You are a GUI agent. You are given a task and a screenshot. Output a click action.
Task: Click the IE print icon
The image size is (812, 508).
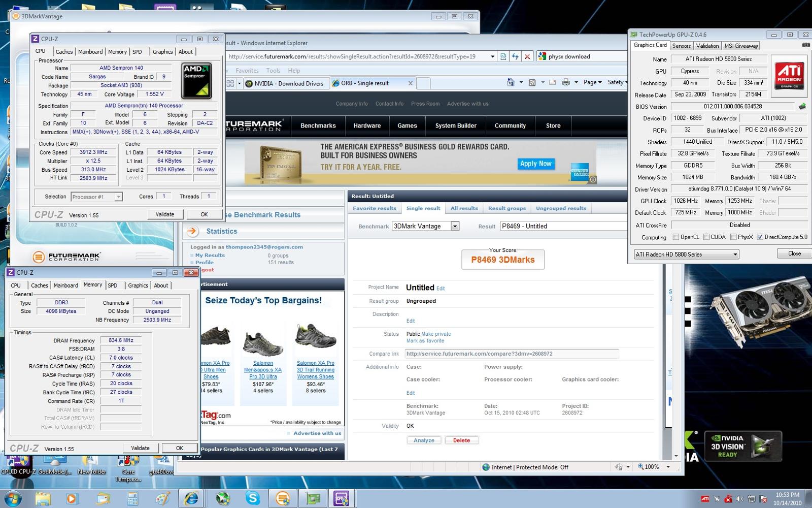pyautogui.click(x=566, y=82)
